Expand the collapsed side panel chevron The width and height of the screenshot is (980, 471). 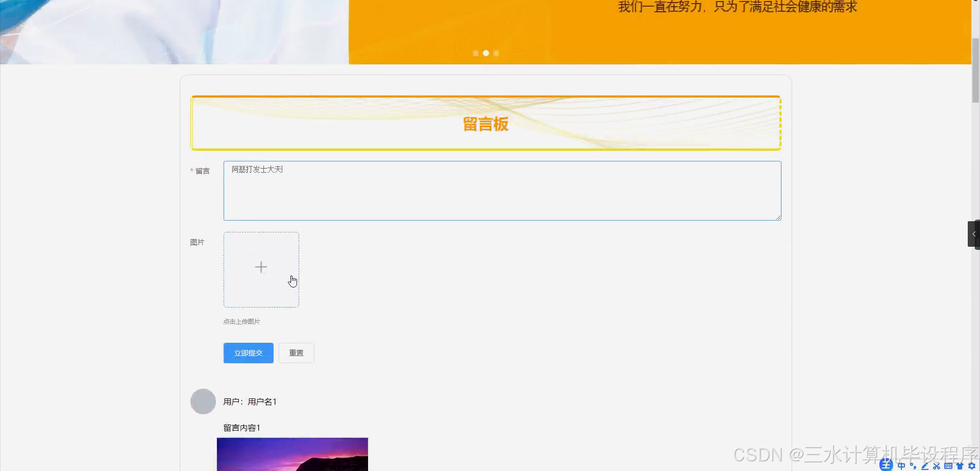point(974,234)
